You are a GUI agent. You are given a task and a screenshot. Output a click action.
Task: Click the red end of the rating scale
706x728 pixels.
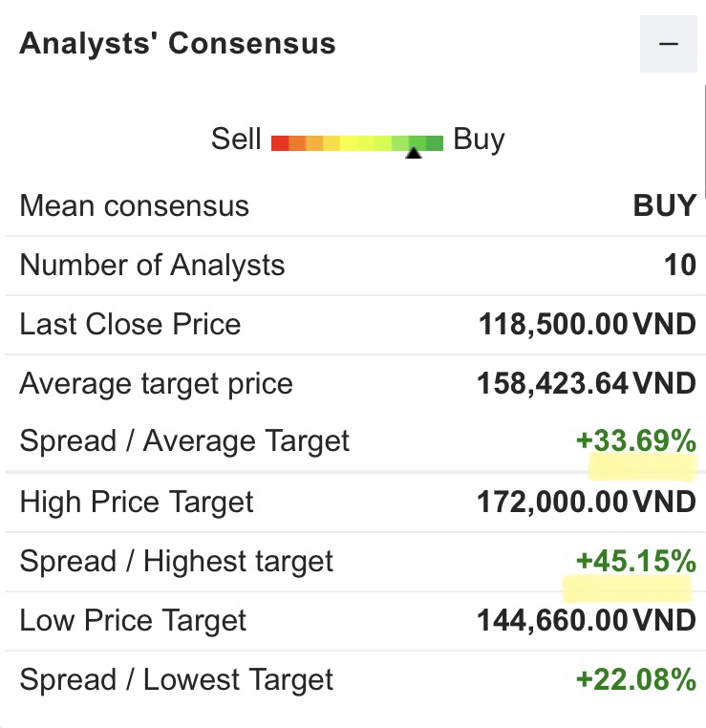click(280, 143)
